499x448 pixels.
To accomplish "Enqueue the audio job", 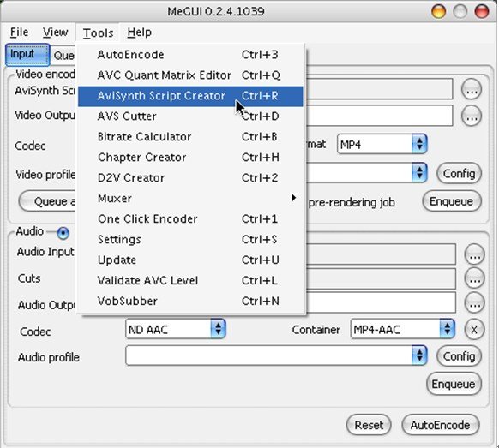I will [x=454, y=384].
